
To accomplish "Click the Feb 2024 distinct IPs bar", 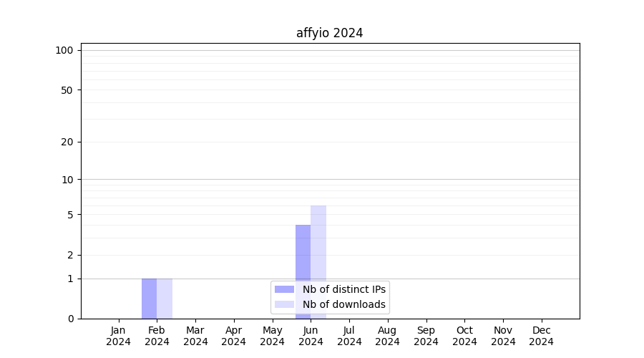I will [149, 299].
